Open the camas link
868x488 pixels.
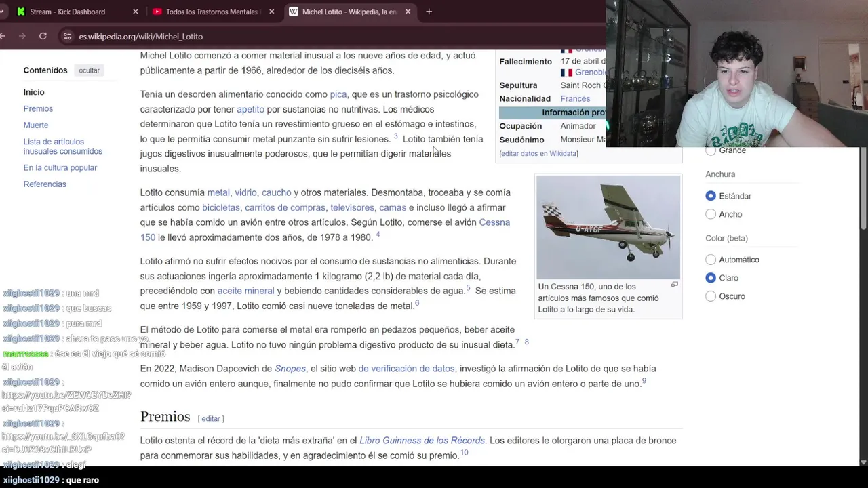click(x=393, y=207)
